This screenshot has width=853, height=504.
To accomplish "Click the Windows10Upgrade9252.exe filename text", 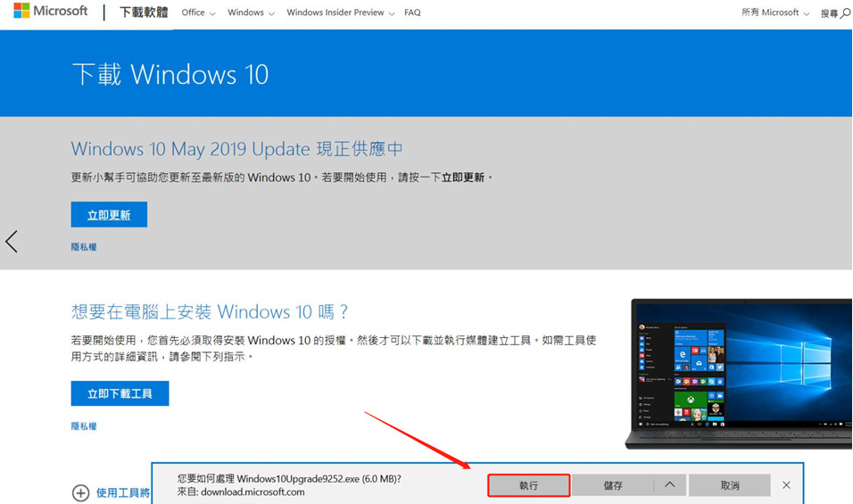I will [298, 479].
